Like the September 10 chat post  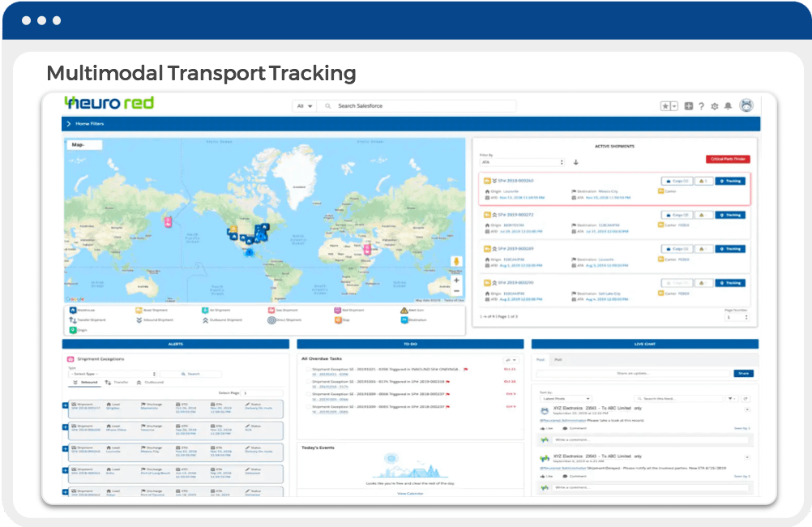pos(547,429)
